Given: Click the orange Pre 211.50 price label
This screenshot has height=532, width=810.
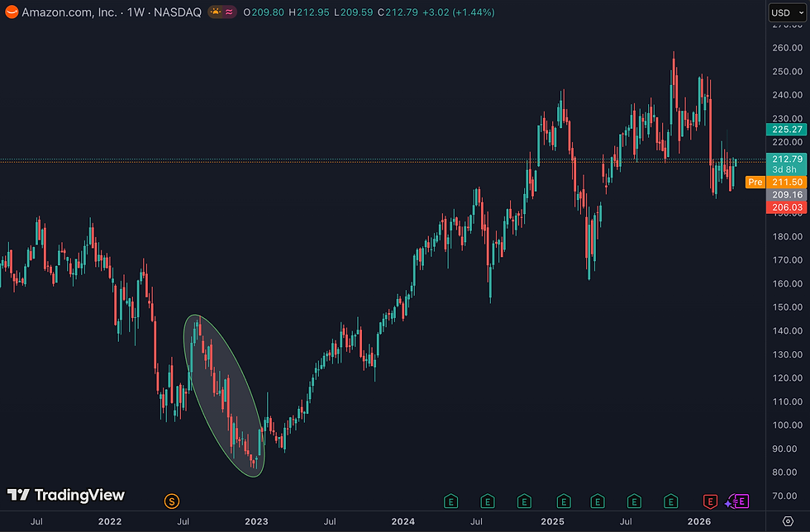Looking at the screenshot, I should (776, 182).
